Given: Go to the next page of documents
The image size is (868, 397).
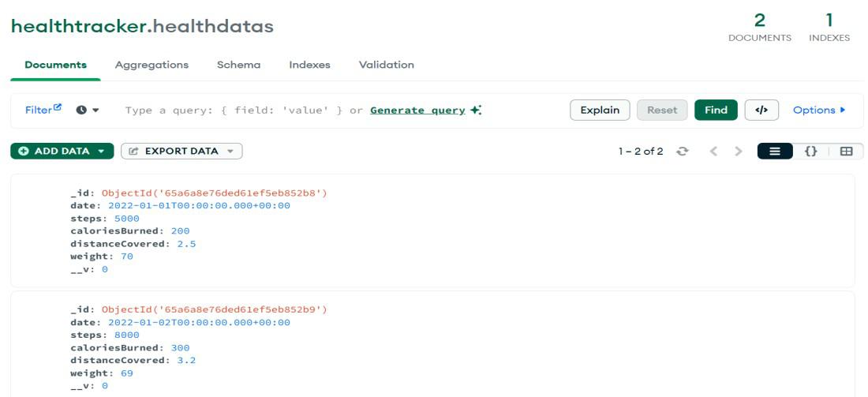Looking at the screenshot, I should pyautogui.click(x=739, y=151).
